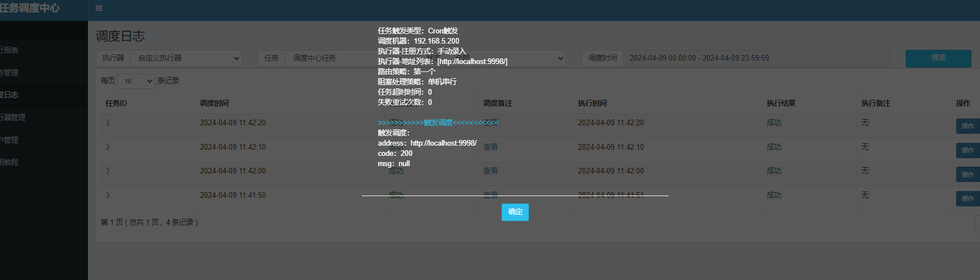980x280 pixels.
Task: Click dialog line 执行器-注册方式：手动录入
Action: (422, 51)
